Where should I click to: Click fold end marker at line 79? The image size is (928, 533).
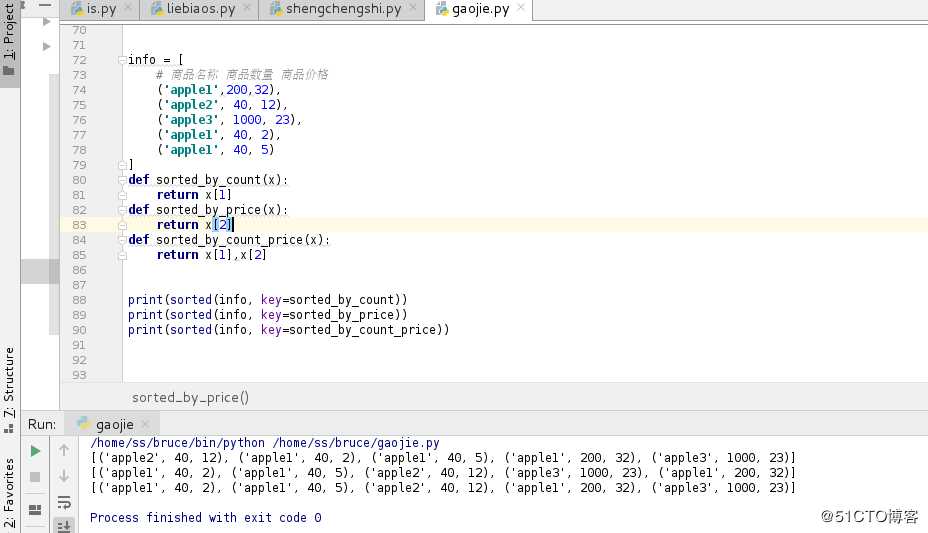122,164
